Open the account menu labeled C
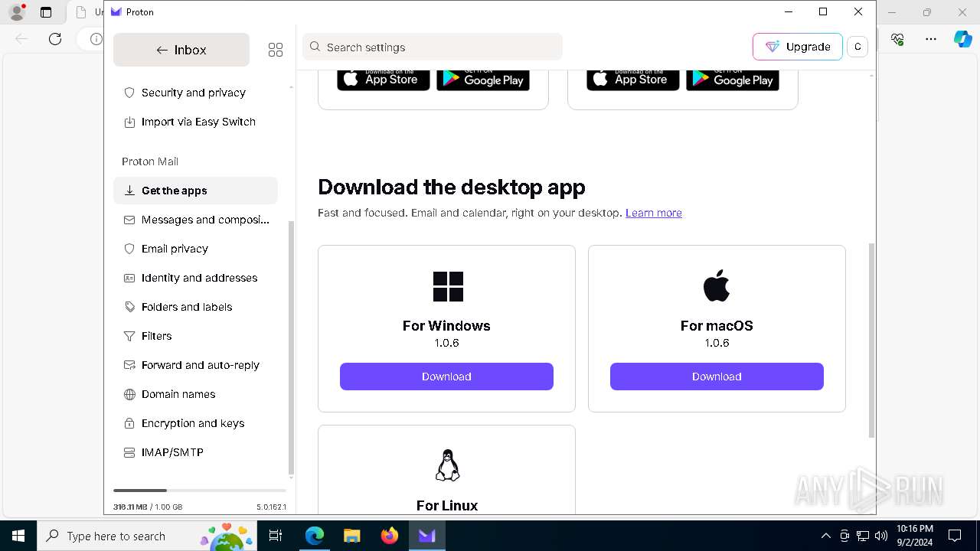980x551 pixels. pos(857,47)
